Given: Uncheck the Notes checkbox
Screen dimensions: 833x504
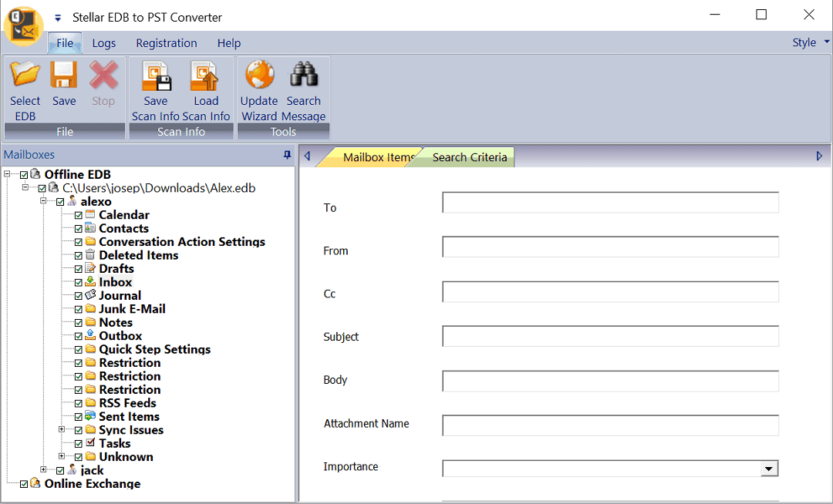Looking at the screenshot, I should 78,323.
